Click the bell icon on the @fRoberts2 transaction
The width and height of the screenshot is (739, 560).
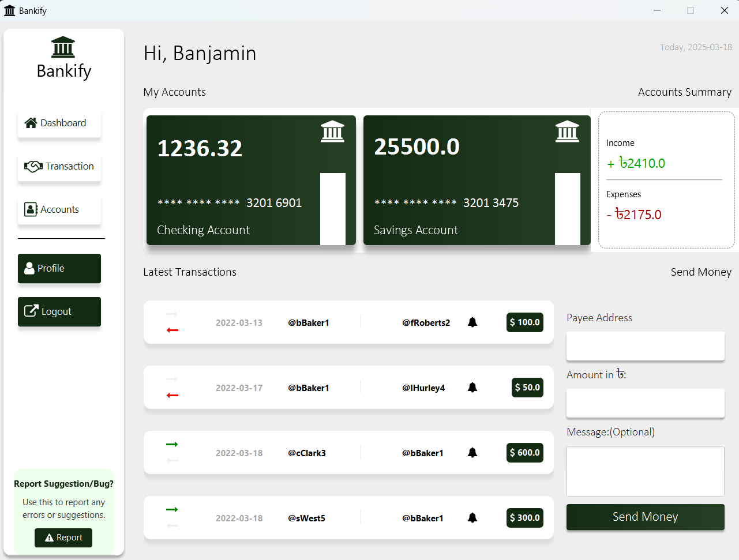coord(472,322)
